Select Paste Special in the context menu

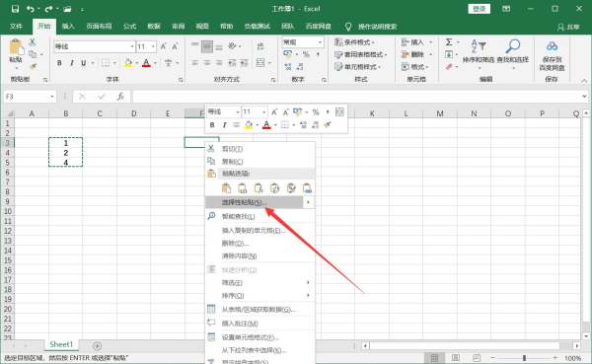point(255,202)
